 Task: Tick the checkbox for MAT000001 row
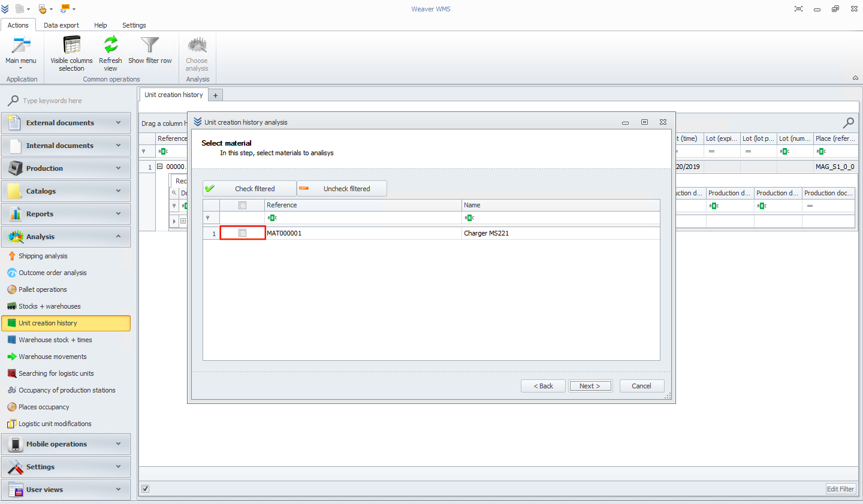243,233
